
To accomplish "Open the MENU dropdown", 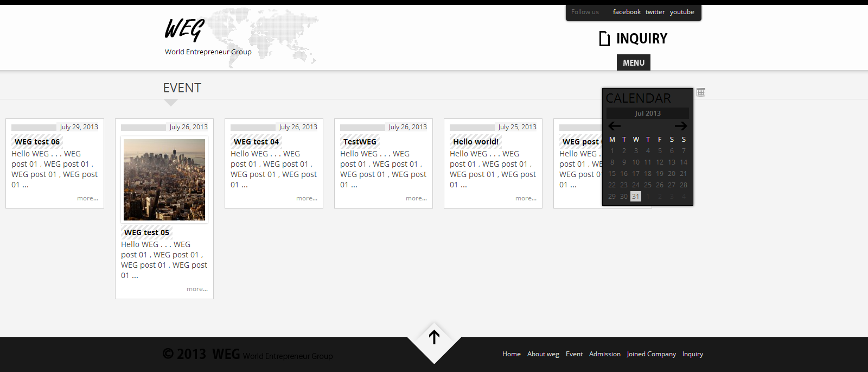I will 633,63.
